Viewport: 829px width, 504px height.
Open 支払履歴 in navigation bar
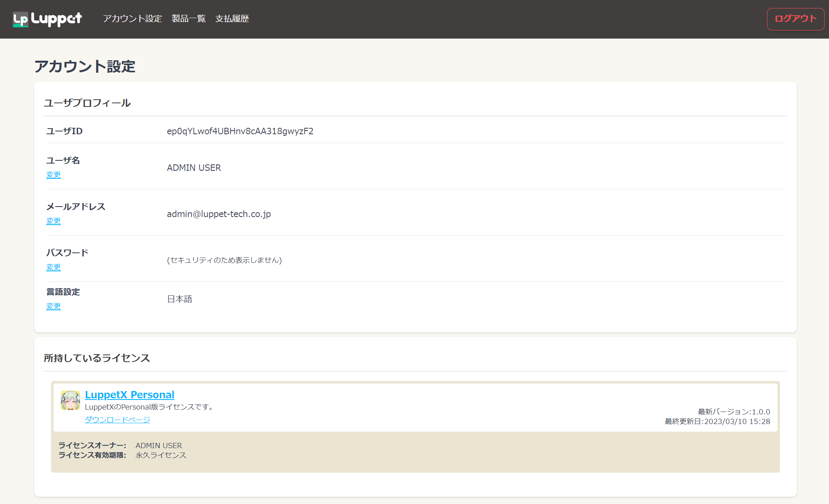coord(232,18)
